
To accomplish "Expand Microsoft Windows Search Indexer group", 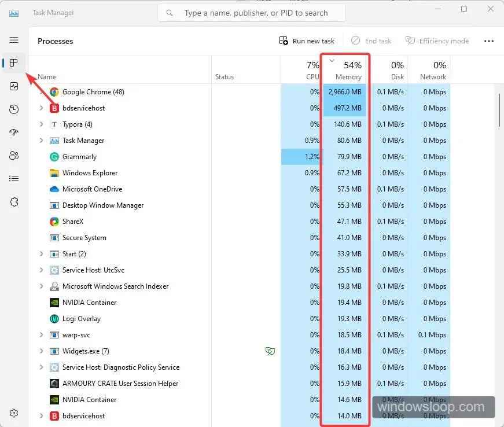I will (x=41, y=286).
